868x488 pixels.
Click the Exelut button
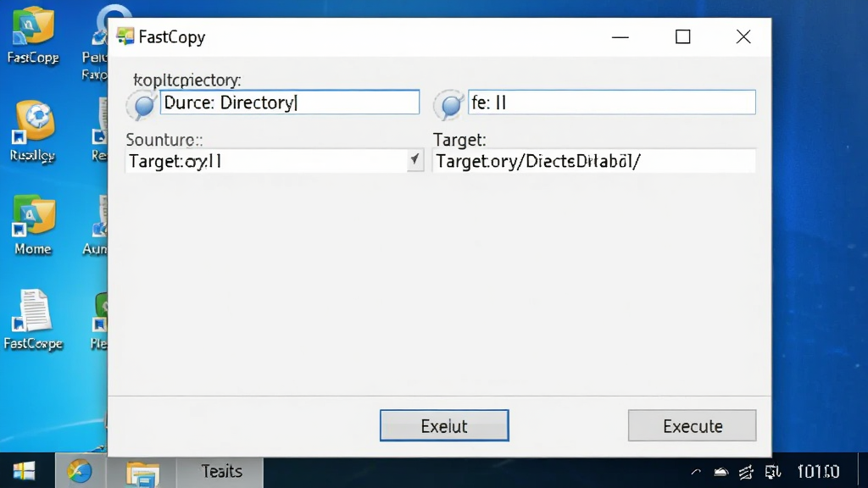click(444, 425)
